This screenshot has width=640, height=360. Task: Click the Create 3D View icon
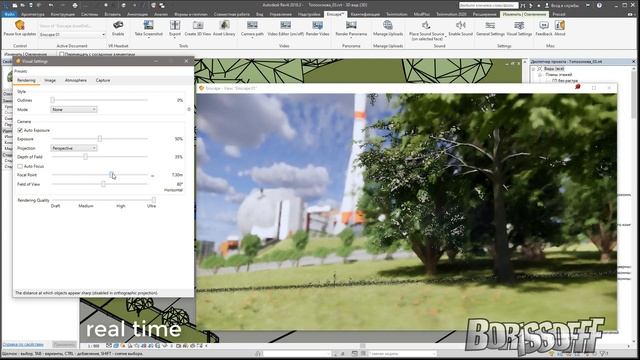coord(198,25)
